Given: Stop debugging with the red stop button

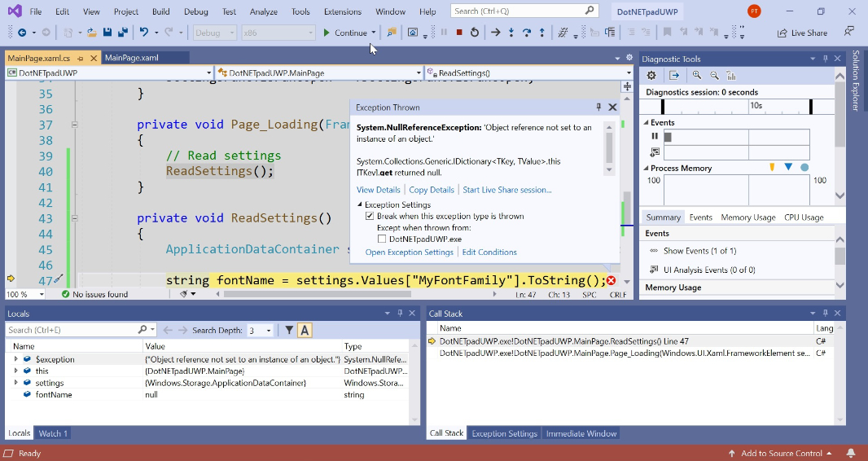Looking at the screenshot, I should [x=459, y=33].
